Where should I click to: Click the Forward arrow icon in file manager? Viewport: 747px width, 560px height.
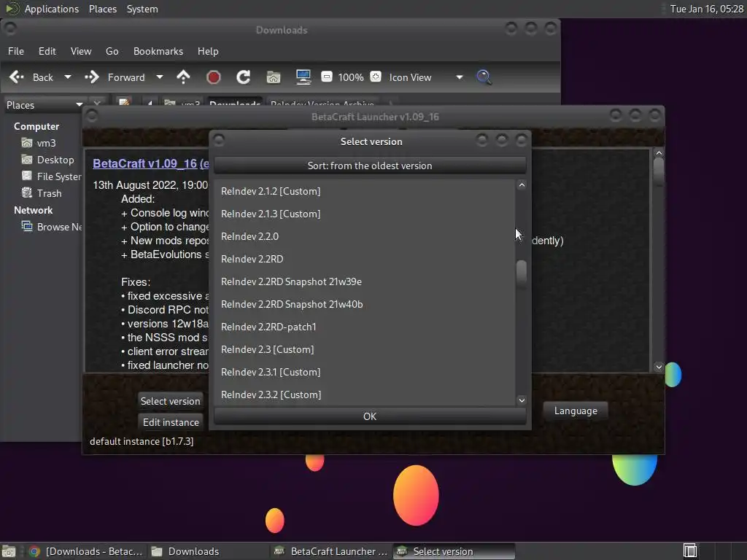pyautogui.click(x=91, y=77)
